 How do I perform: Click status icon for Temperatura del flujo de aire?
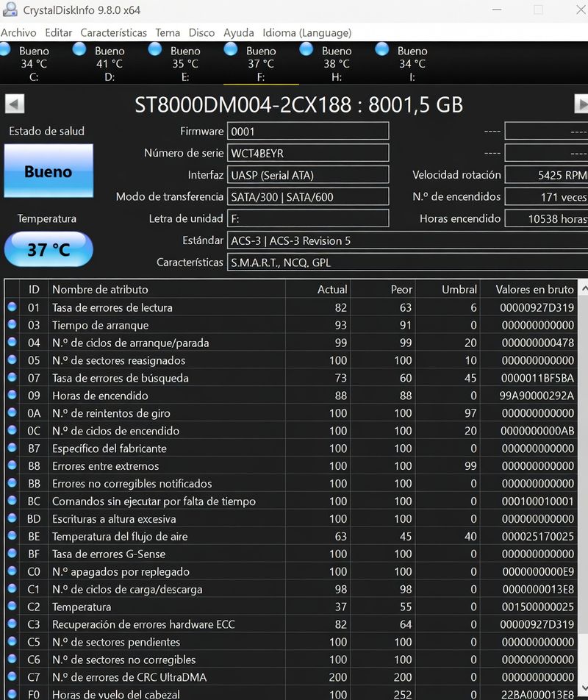coord(12,536)
